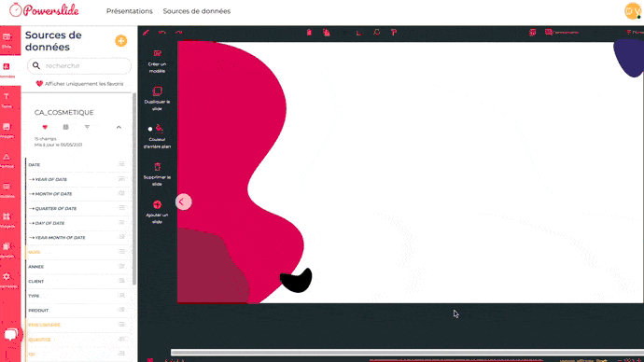Toggle favorite heart for CA_COSMETIQUE
644x362 pixels.
click(x=45, y=127)
